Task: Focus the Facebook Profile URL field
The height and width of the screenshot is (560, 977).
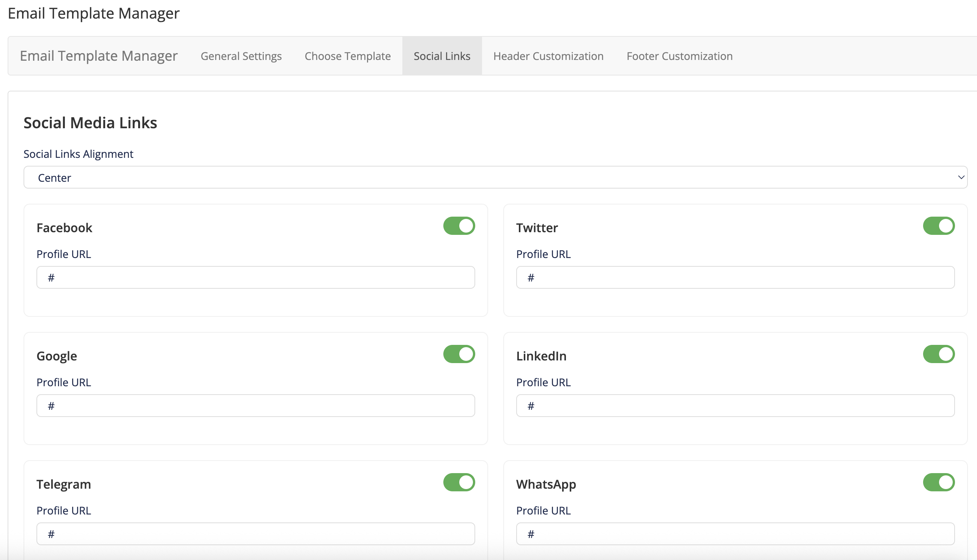Action: coord(255,277)
